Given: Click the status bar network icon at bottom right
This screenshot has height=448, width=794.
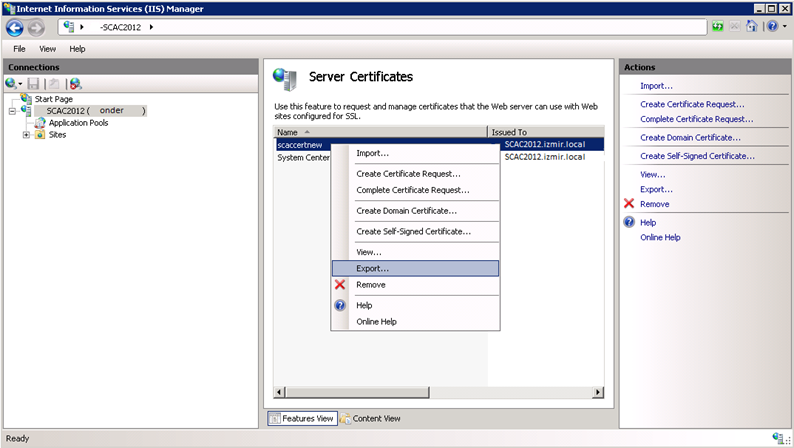Looking at the screenshot, I should click(x=779, y=438).
